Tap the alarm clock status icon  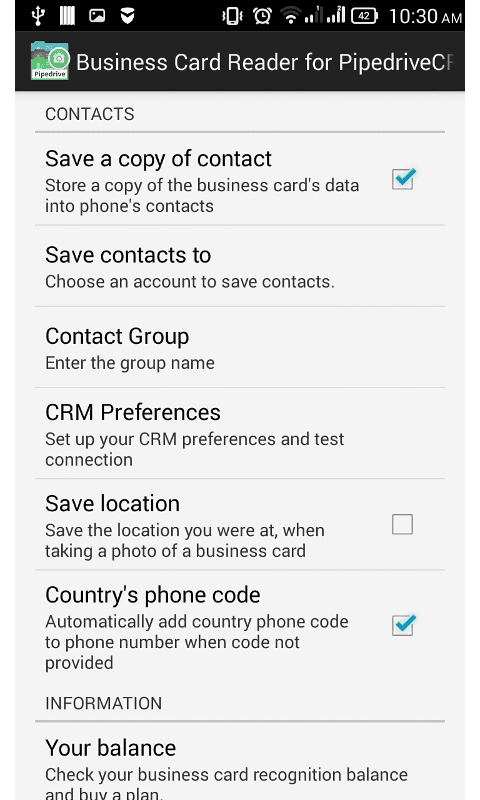(x=262, y=16)
